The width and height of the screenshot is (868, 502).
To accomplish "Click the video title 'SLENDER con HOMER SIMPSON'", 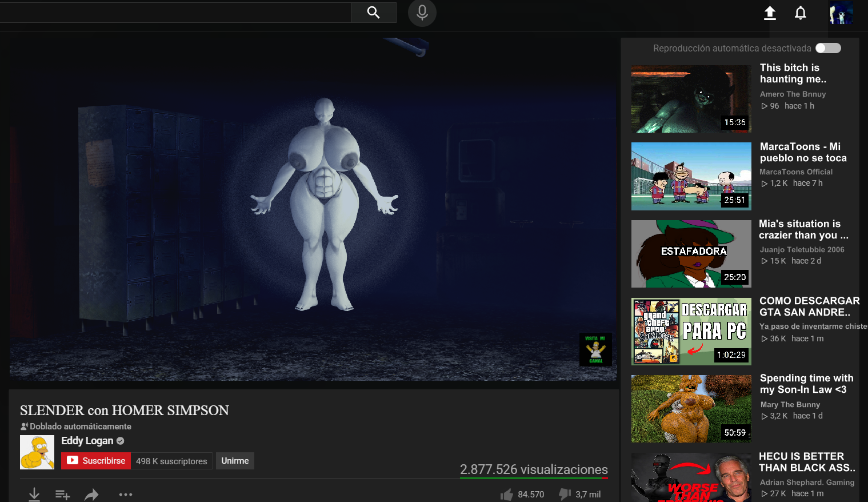I will click(125, 411).
